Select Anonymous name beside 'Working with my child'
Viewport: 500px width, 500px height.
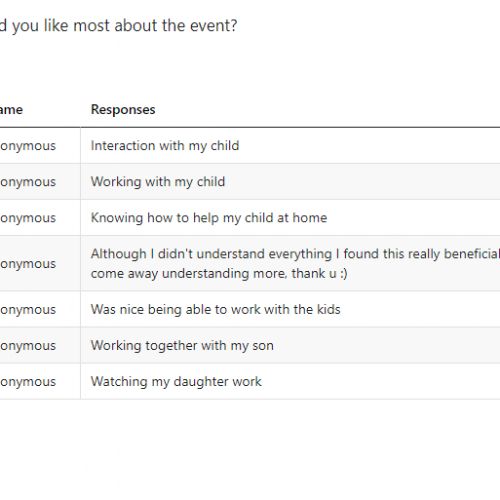pos(28,182)
